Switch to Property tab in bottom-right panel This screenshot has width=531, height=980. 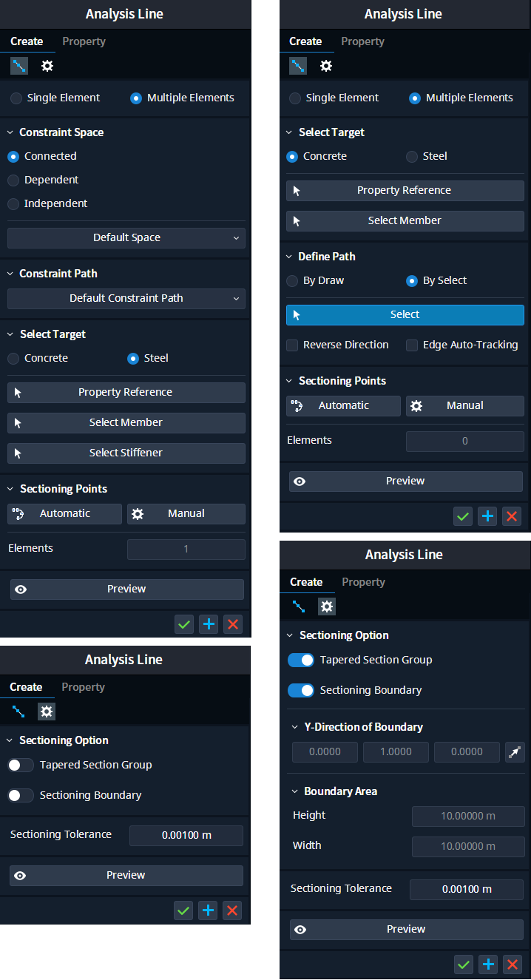(363, 582)
